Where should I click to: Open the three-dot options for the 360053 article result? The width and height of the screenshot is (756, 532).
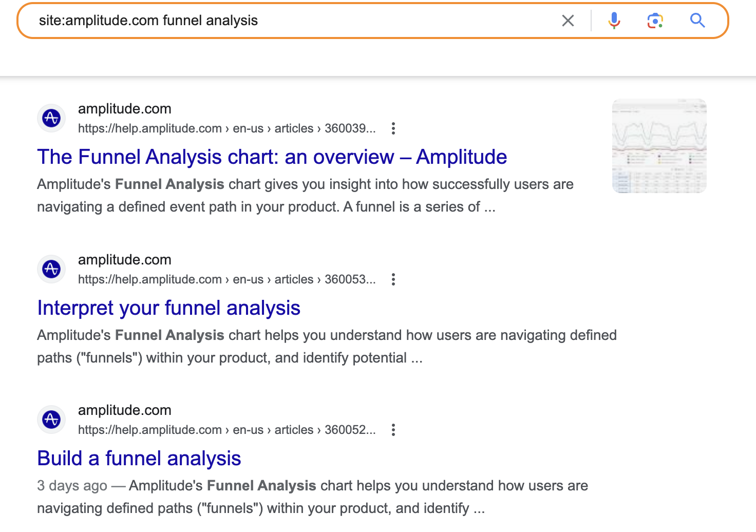pos(393,279)
